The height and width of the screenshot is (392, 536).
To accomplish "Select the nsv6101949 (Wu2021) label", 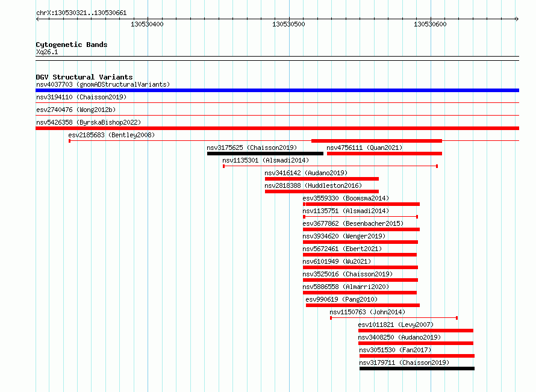I will click(337, 261).
